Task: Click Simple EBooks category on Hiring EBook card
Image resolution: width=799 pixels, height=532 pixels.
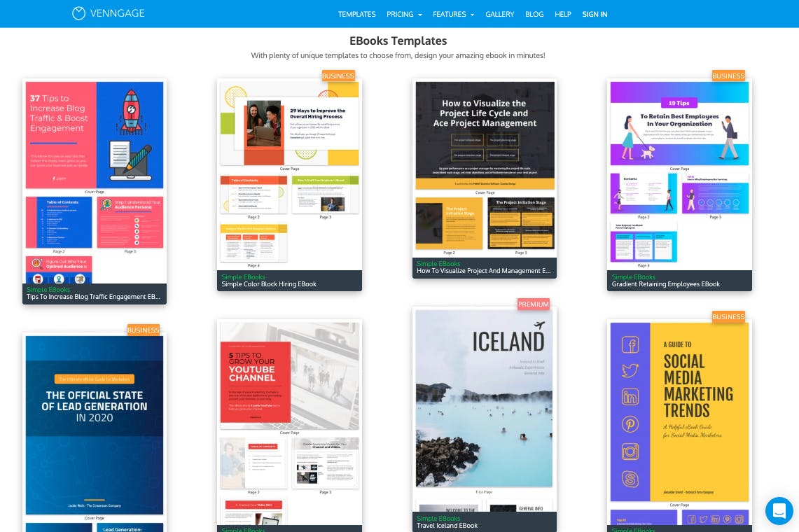Action: 243,277
